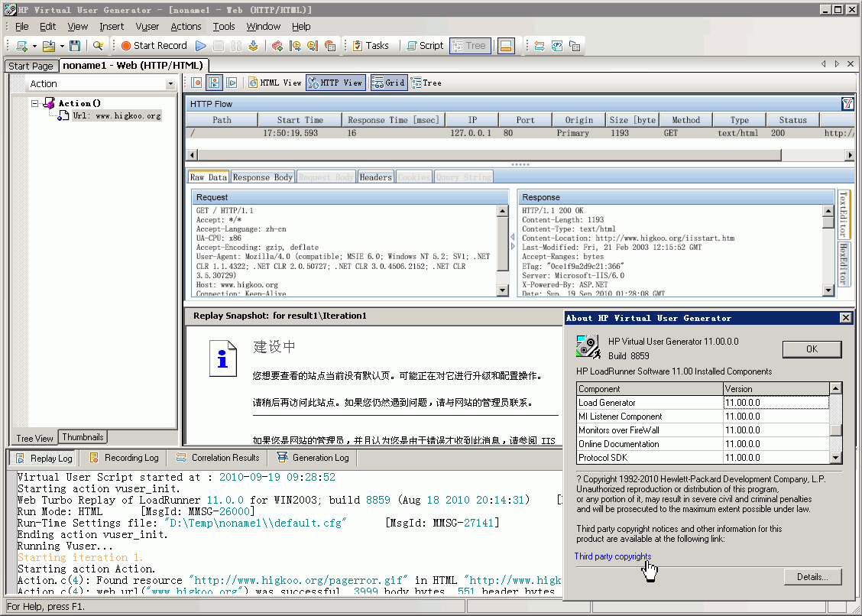Click the Response pane scrollbar down arrow
862x616 pixels.
828,290
